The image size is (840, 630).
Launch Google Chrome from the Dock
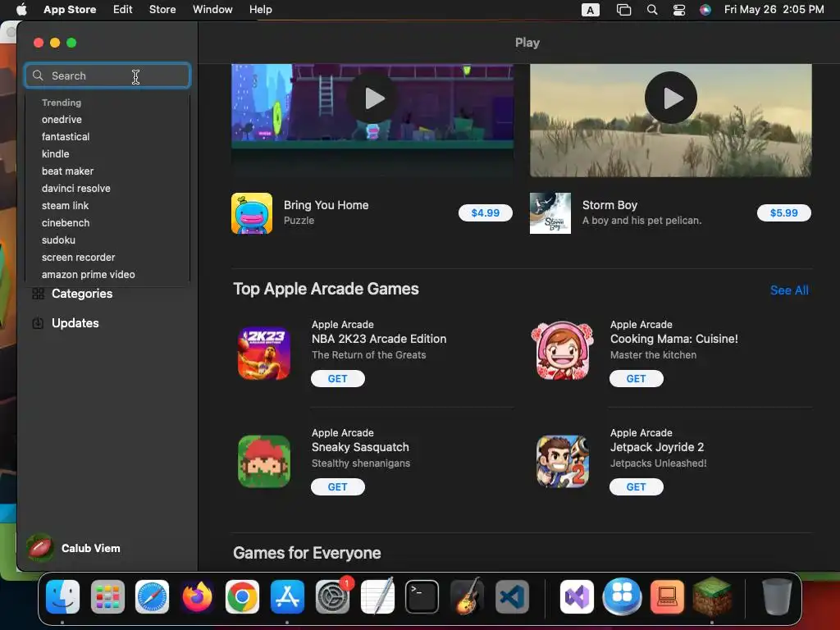point(242,597)
